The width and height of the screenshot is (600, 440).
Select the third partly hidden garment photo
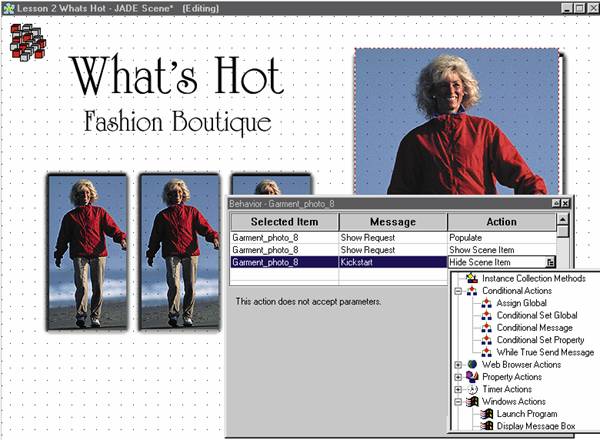tap(272, 185)
